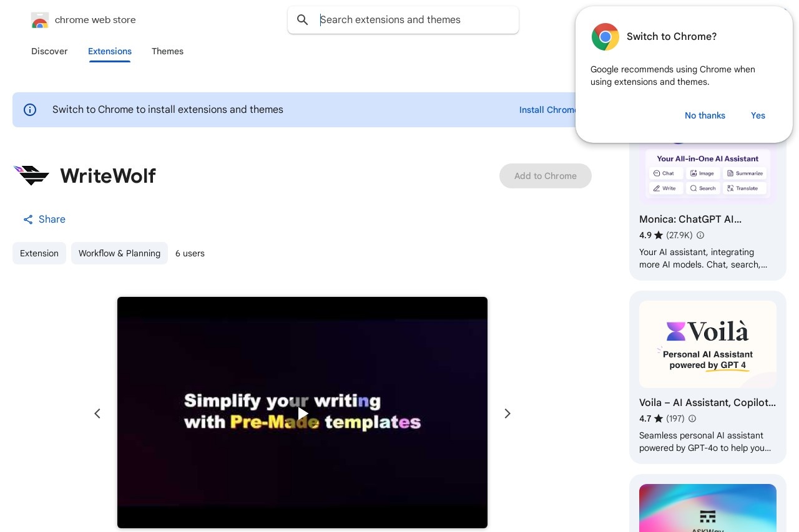The height and width of the screenshot is (532, 799).
Task: Go to next screenshot with right arrow
Action: click(507, 414)
